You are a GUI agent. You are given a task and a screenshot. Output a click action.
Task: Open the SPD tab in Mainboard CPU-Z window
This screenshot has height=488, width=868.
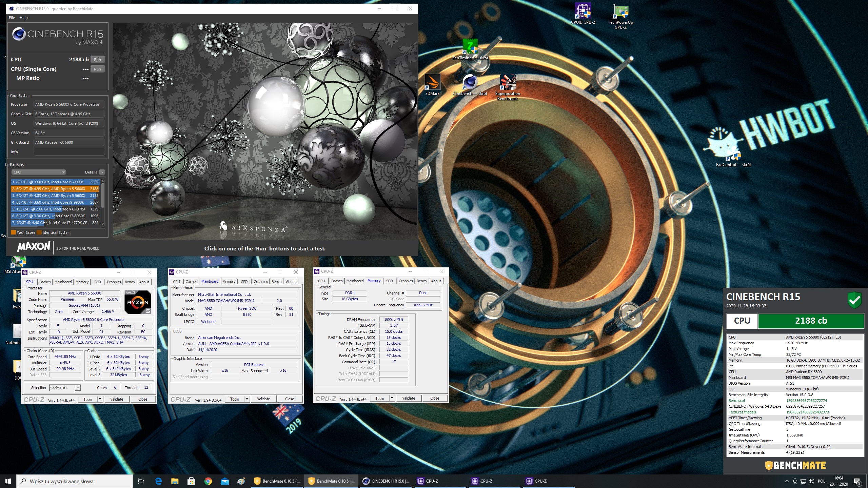244,281
